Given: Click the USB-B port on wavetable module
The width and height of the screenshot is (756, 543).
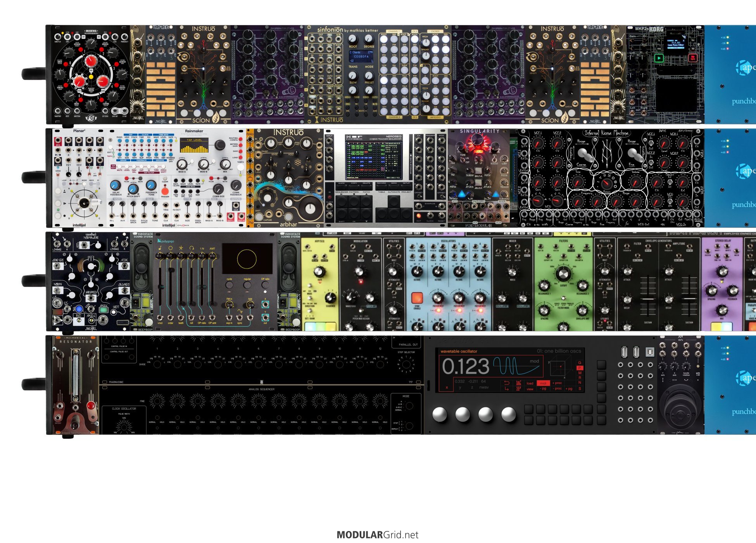Looking at the screenshot, I should [650, 352].
